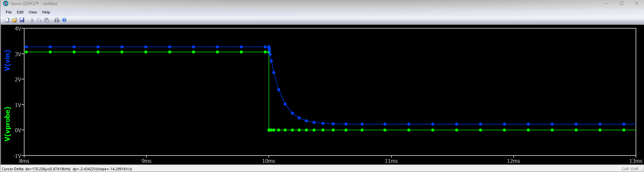
Task: Click the Cursor Delta readout in status bar
Action: click(x=67, y=169)
